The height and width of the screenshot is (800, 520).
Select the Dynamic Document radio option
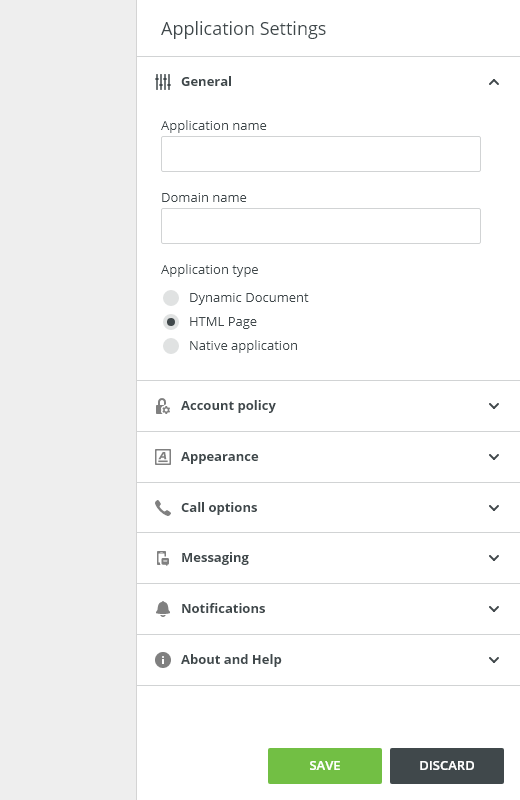pyautogui.click(x=171, y=297)
